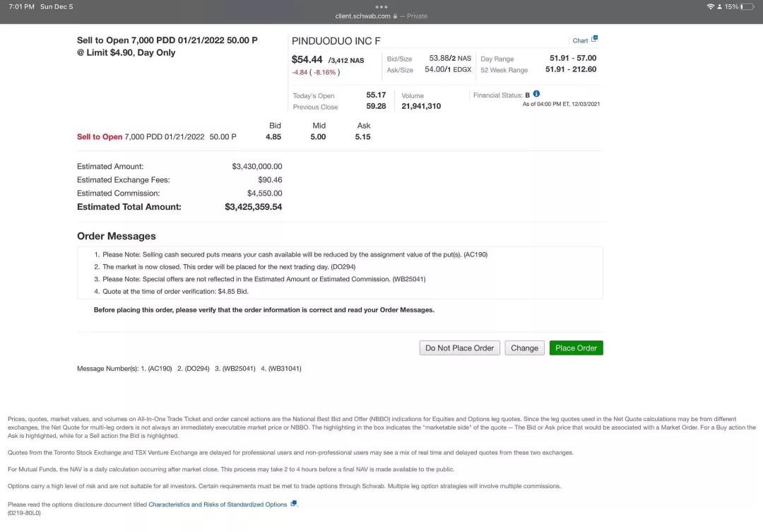
Task: Tap the client.schwab.com address field
Action: coord(362,16)
